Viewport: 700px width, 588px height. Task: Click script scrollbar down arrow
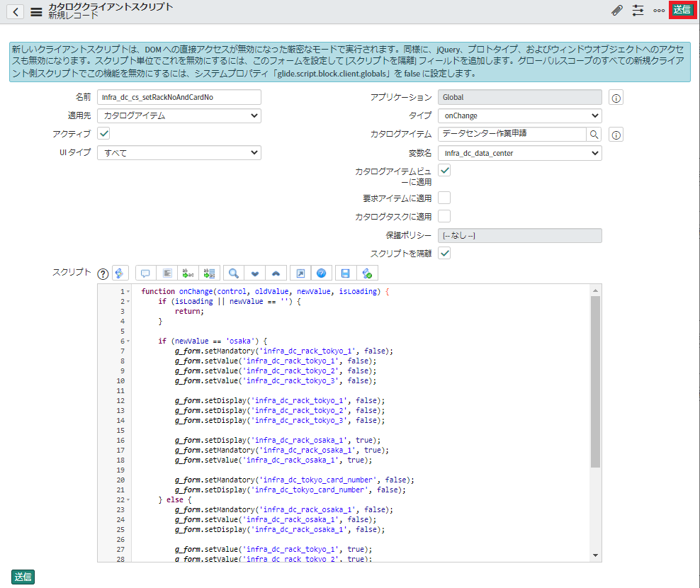click(595, 555)
